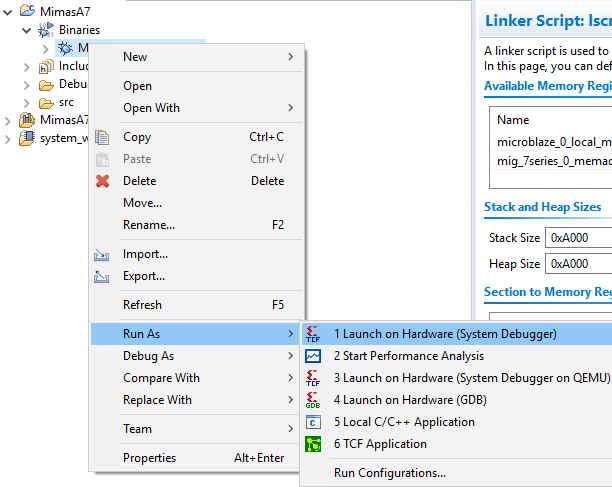Click the Heap Size input field
The height and width of the screenshot is (487, 612).
(x=578, y=264)
